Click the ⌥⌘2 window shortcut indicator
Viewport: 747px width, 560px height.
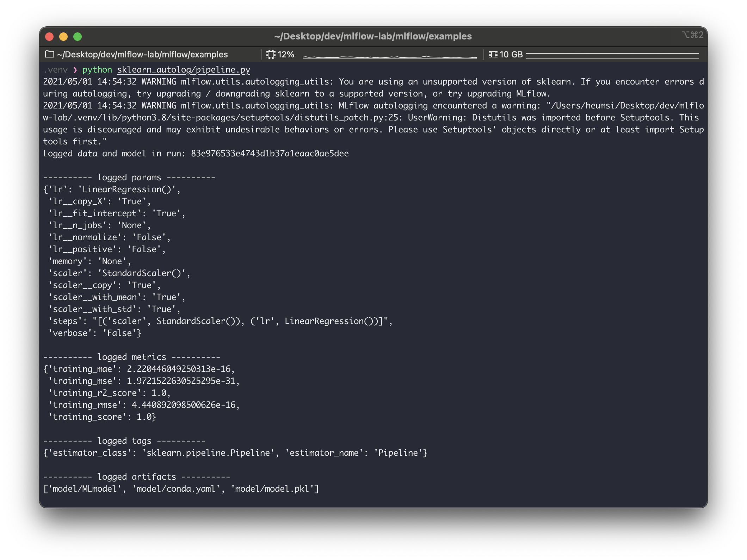pos(692,35)
